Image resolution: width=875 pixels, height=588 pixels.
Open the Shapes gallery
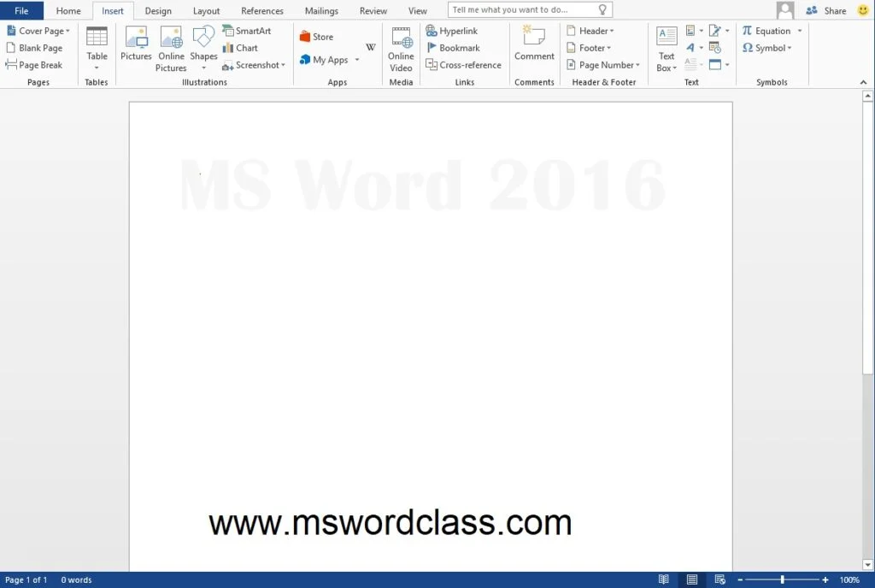pyautogui.click(x=203, y=49)
